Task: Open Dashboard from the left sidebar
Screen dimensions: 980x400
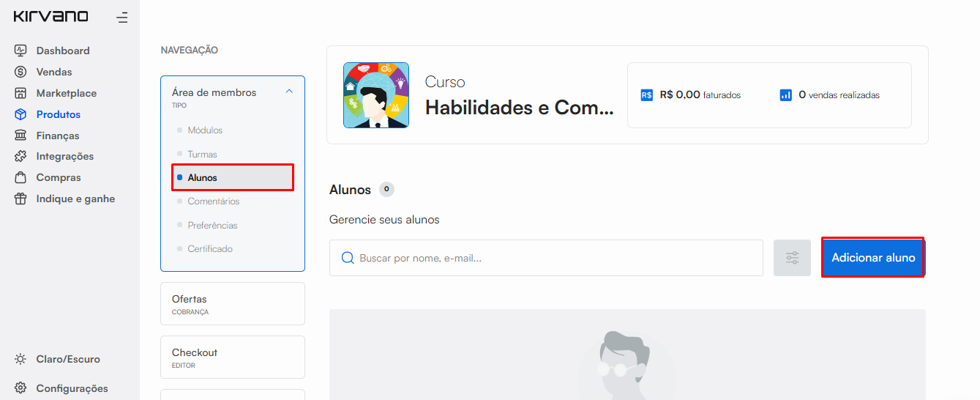Action: 62,51
